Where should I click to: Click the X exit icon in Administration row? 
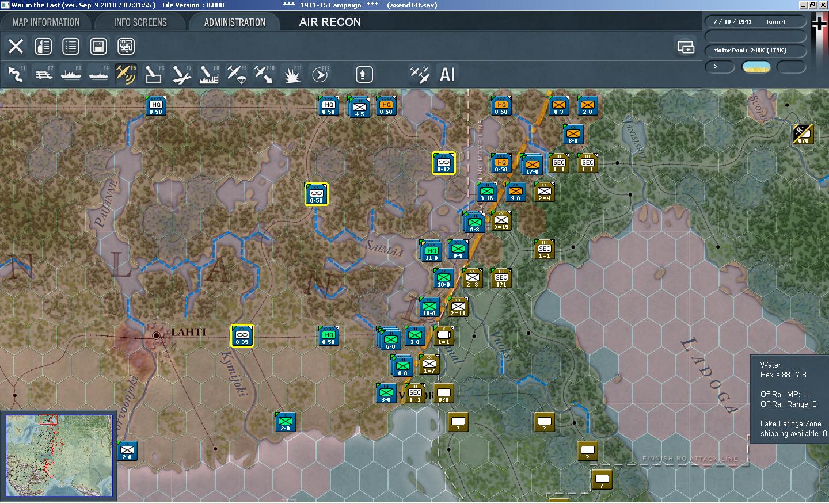coord(16,46)
